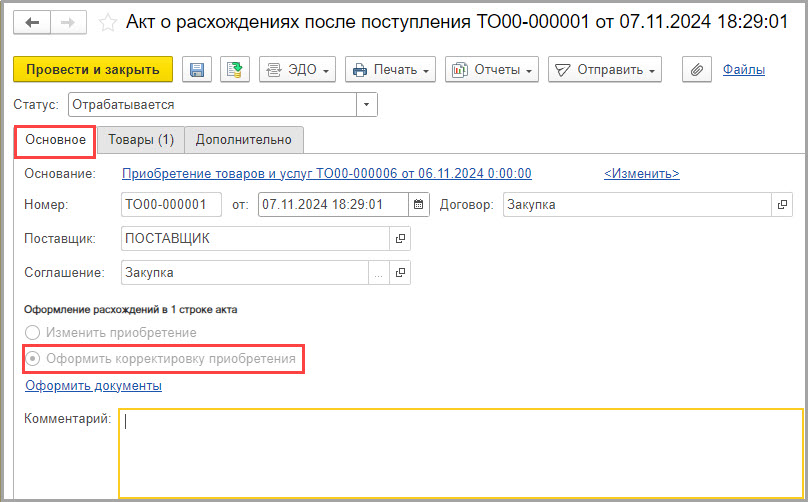This screenshot has height=502, width=808.
Task: Click the date field 07.11.2024 18:29:01
Action: point(333,205)
